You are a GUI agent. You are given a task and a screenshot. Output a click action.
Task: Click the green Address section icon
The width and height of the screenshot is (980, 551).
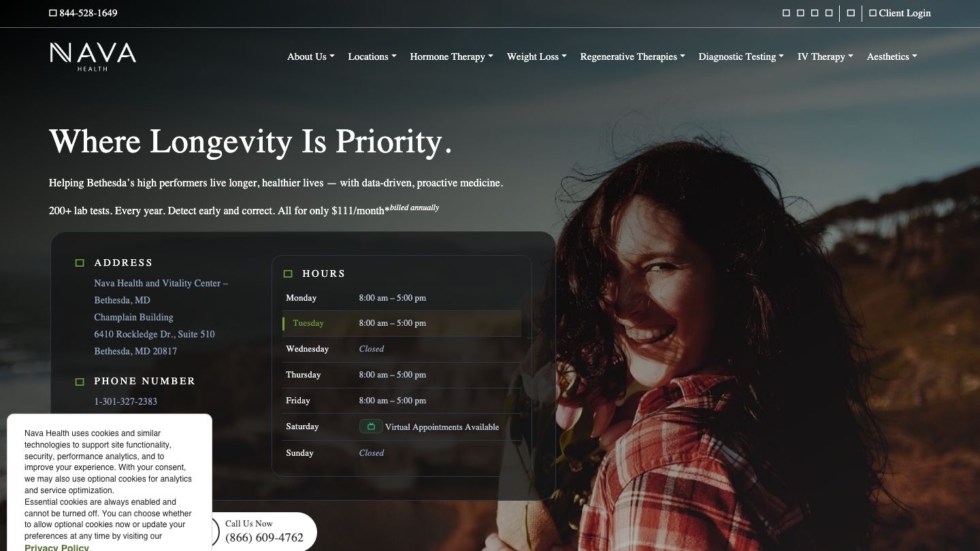click(80, 263)
